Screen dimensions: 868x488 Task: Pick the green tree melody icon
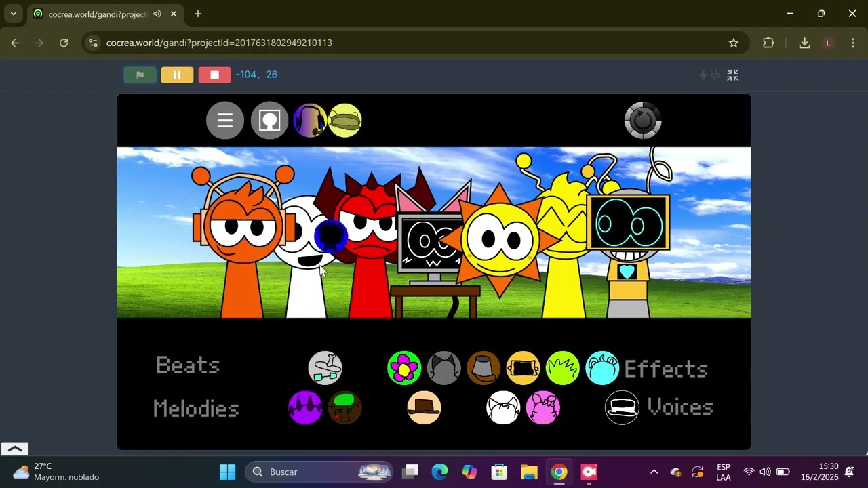tap(345, 407)
